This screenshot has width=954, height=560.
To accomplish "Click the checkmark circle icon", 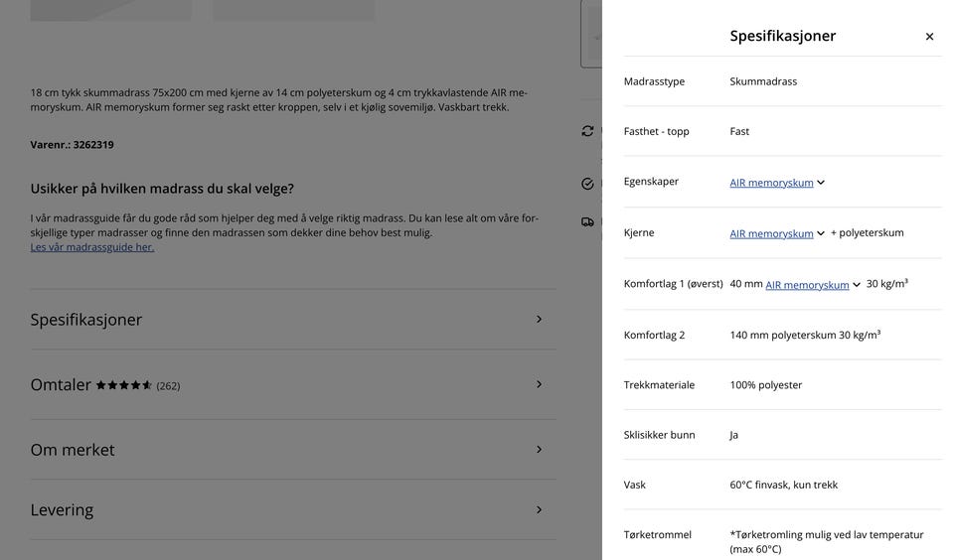I will pos(588,184).
